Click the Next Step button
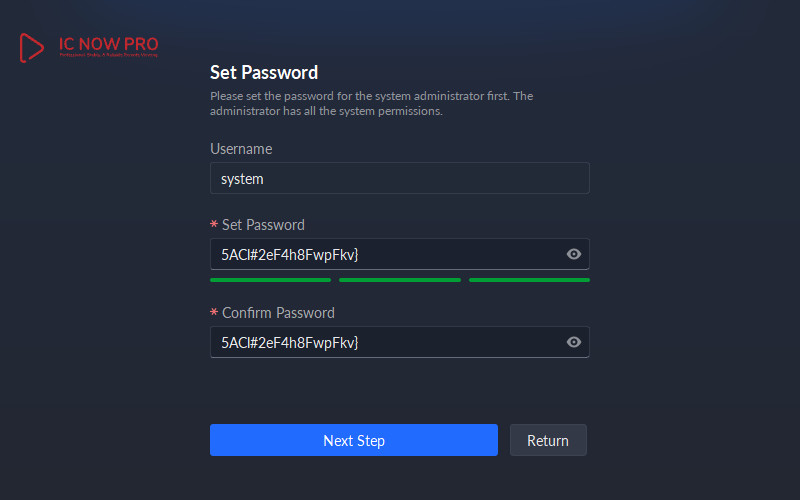 pos(353,440)
